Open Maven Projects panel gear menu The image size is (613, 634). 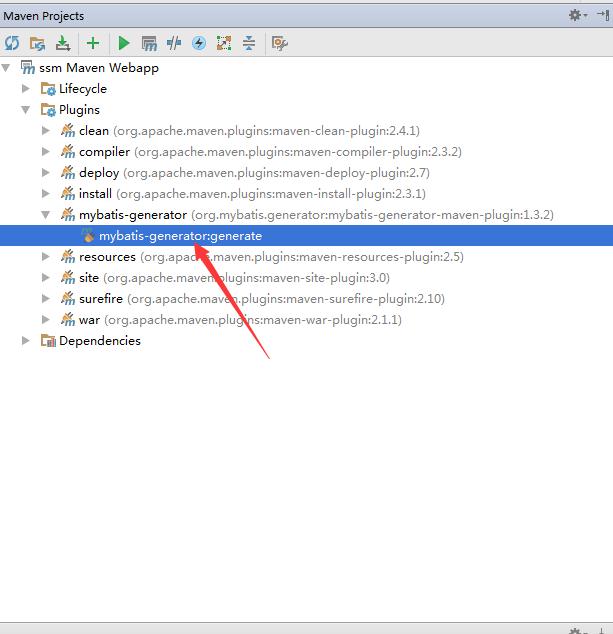coord(578,15)
